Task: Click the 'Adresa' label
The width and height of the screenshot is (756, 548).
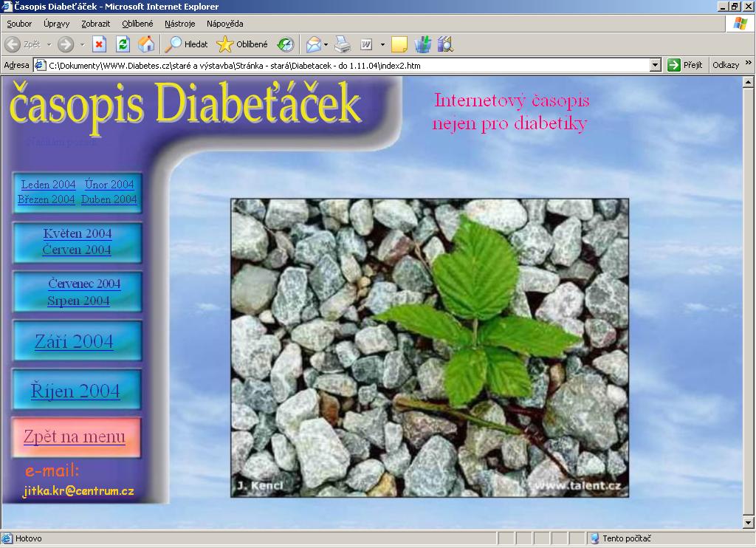Action: pos(16,65)
